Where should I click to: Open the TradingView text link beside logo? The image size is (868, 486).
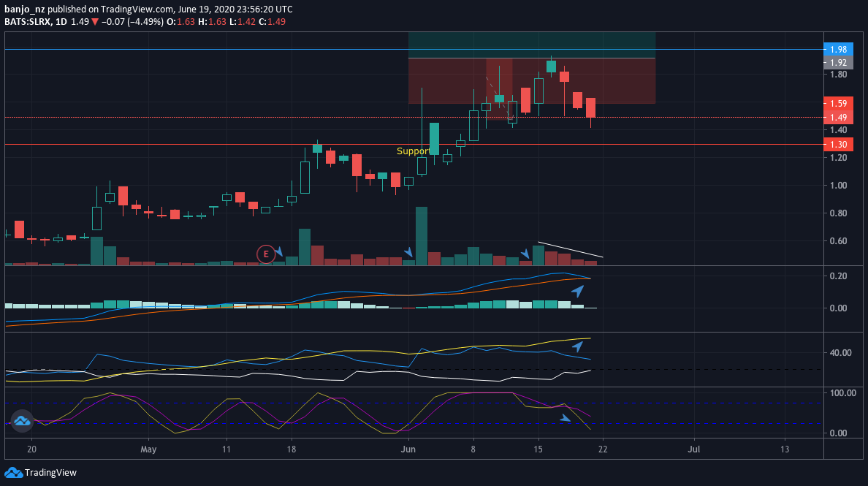coord(50,473)
